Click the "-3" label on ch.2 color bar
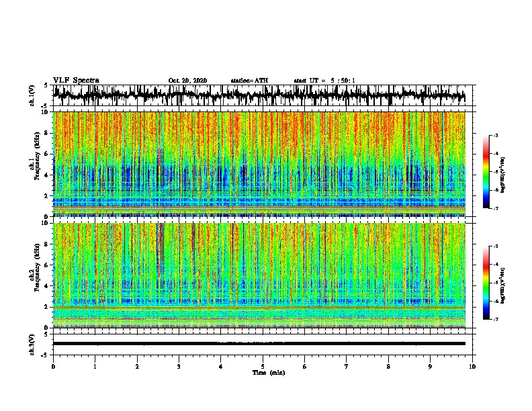The width and height of the screenshot is (532, 411). (x=495, y=246)
